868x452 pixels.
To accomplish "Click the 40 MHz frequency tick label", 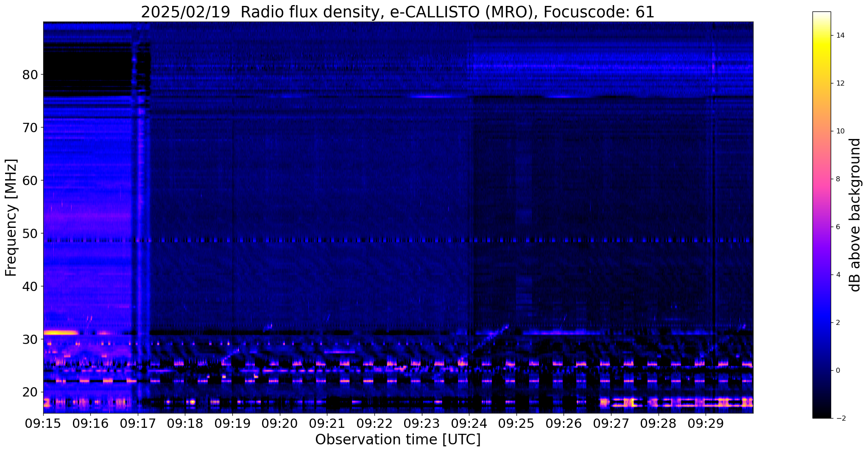I will (x=30, y=286).
